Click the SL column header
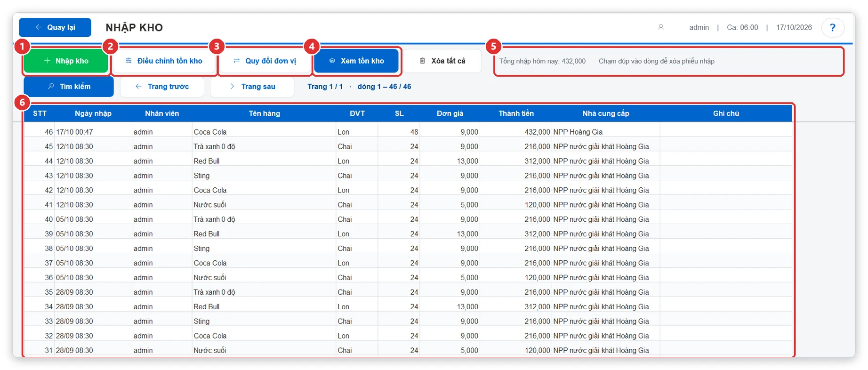 pyautogui.click(x=399, y=113)
